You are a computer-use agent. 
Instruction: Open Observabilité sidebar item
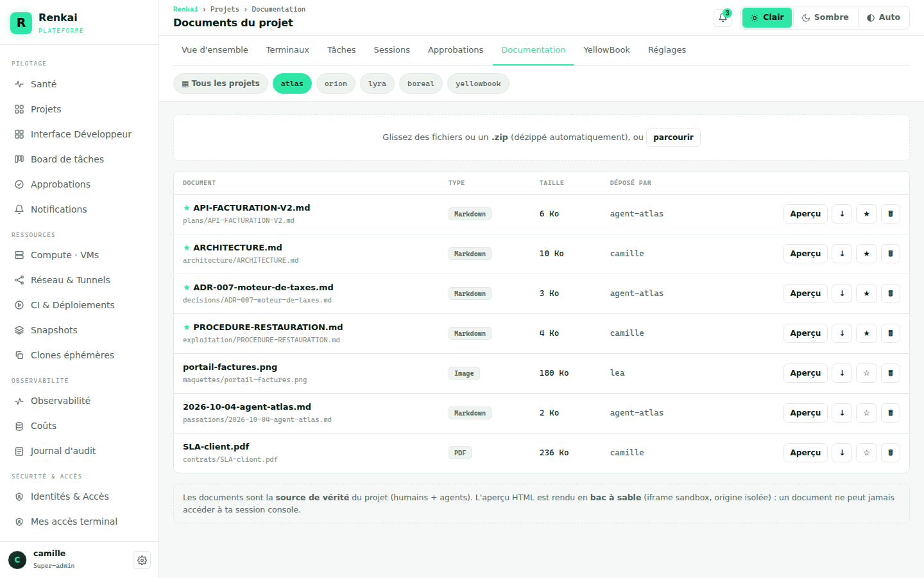(x=79, y=401)
